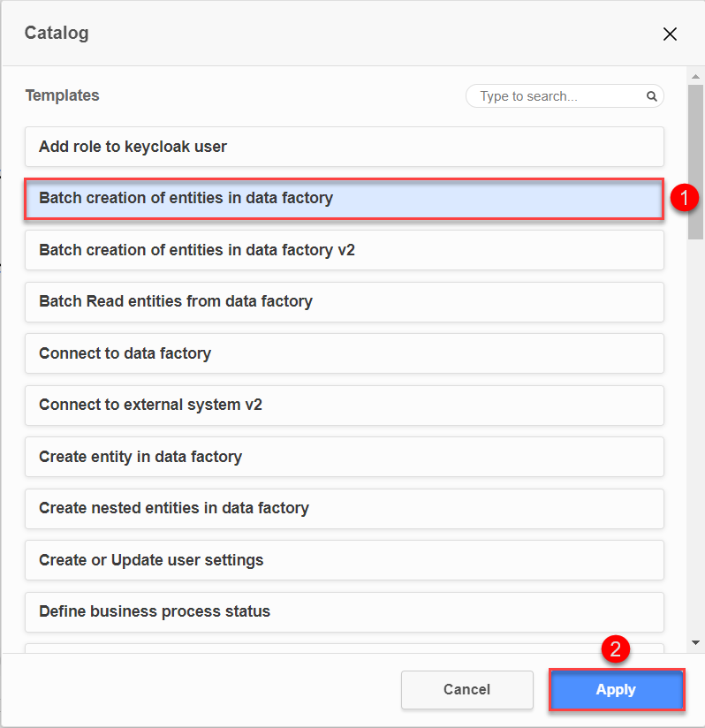This screenshot has height=728, width=705.
Task: Select 'Connect to data factory' template
Action: click(x=345, y=353)
